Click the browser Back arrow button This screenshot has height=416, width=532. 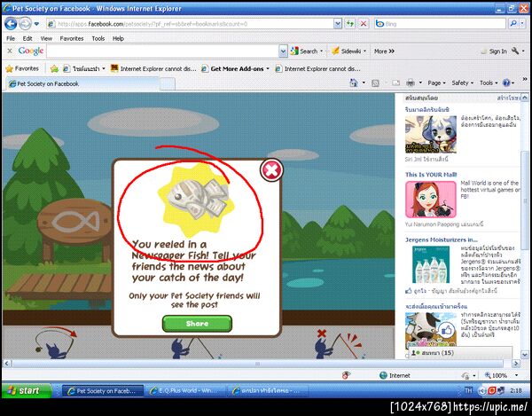12,24
